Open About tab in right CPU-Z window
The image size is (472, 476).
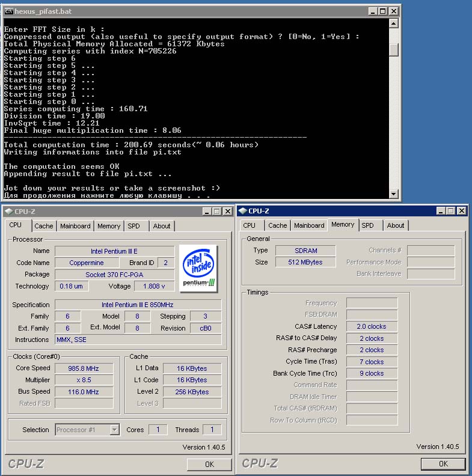[x=396, y=225]
